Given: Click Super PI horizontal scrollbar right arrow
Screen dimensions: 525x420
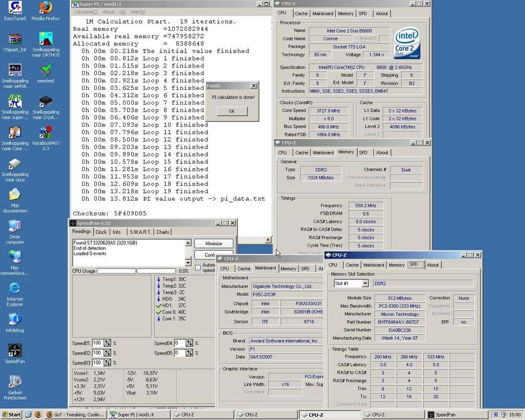Looking at the screenshot, I should coord(268,240).
